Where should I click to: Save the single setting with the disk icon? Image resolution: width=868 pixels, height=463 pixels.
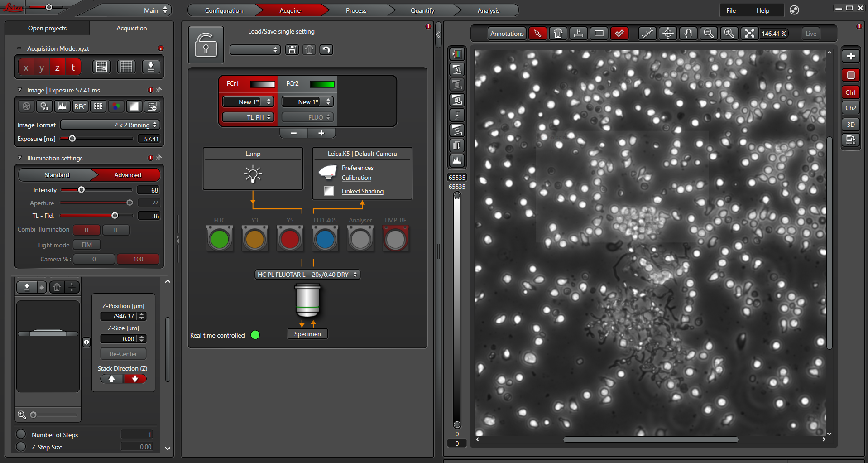[x=292, y=50]
